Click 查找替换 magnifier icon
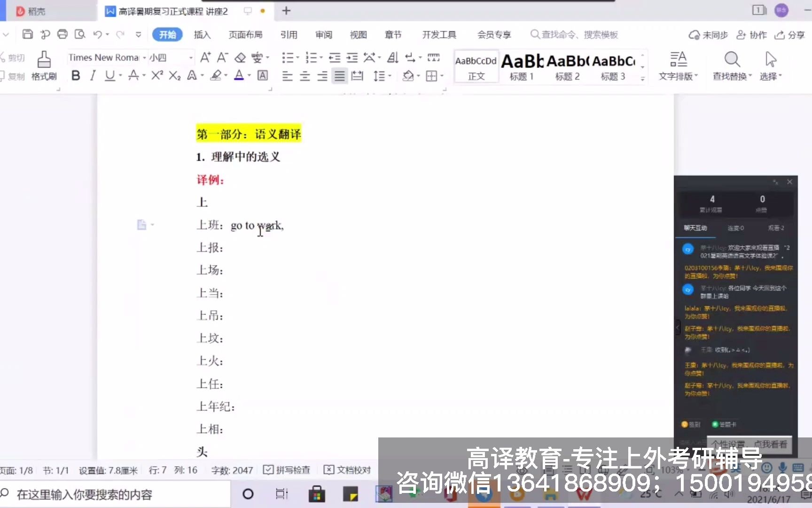The width and height of the screenshot is (812, 508). (x=732, y=60)
